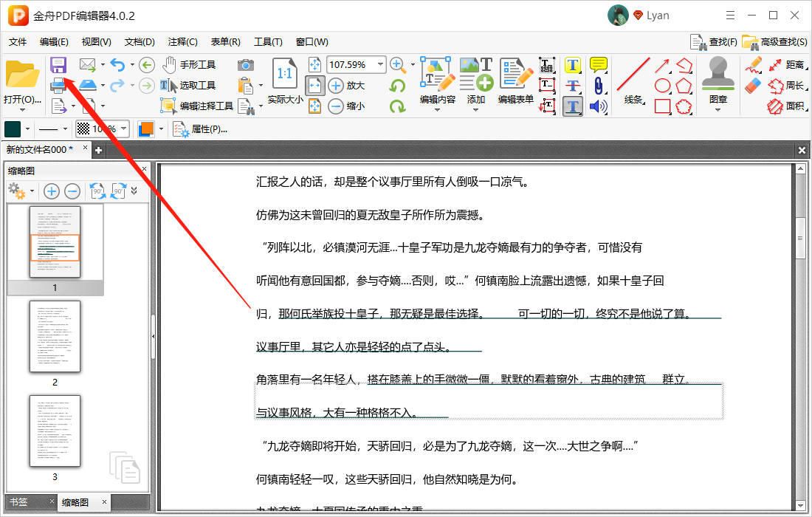The width and height of the screenshot is (812, 517).
Task: Select the Edit Annotation tool (编辑注释工具)
Action: (x=197, y=106)
